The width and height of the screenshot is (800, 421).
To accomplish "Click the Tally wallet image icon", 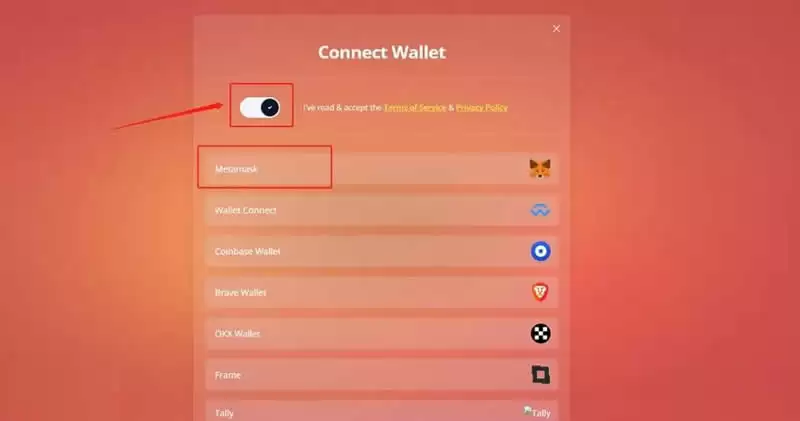I will tap(537, 412).
